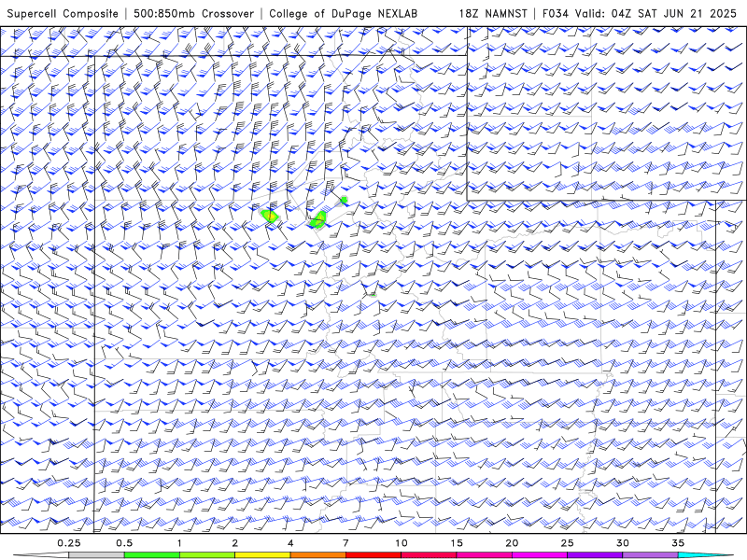Click the westernmost green supercell composite blob
The image size is (747, 560).
[270, 217]
